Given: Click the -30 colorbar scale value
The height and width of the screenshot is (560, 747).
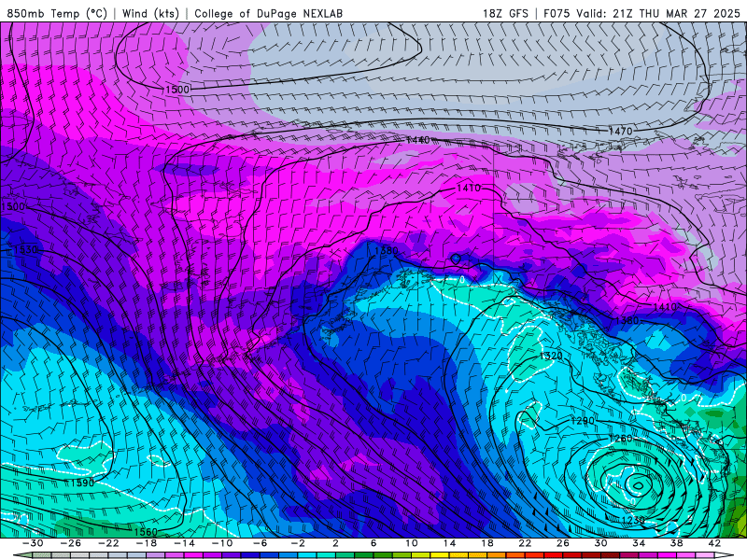Looking at the screenshot, I should point(33,543).
